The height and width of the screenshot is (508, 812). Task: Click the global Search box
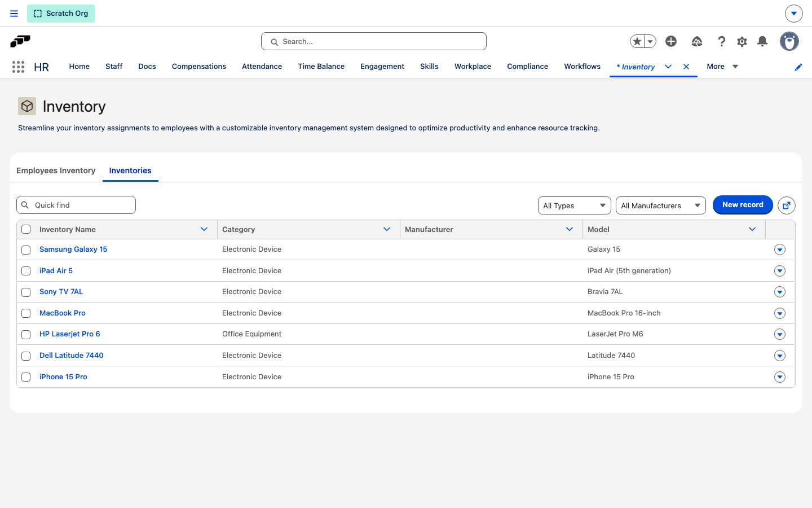[x=374, y=41]
